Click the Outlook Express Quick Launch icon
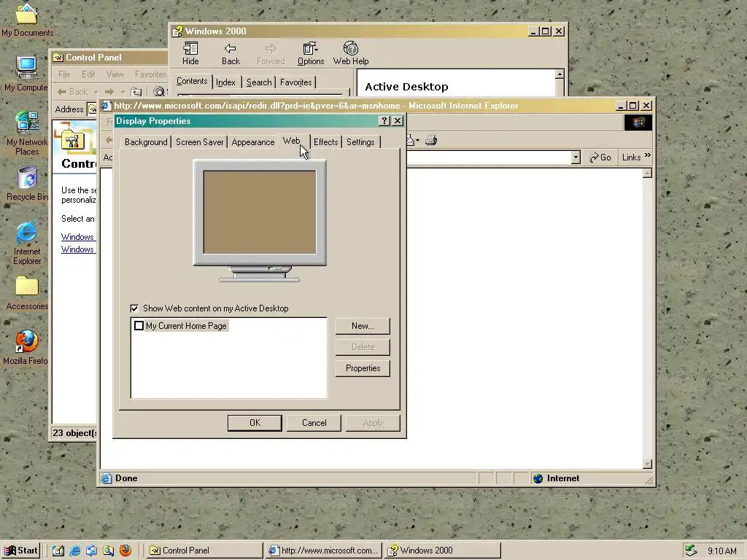This screenshot has height=560, width=747. (91, 551)
